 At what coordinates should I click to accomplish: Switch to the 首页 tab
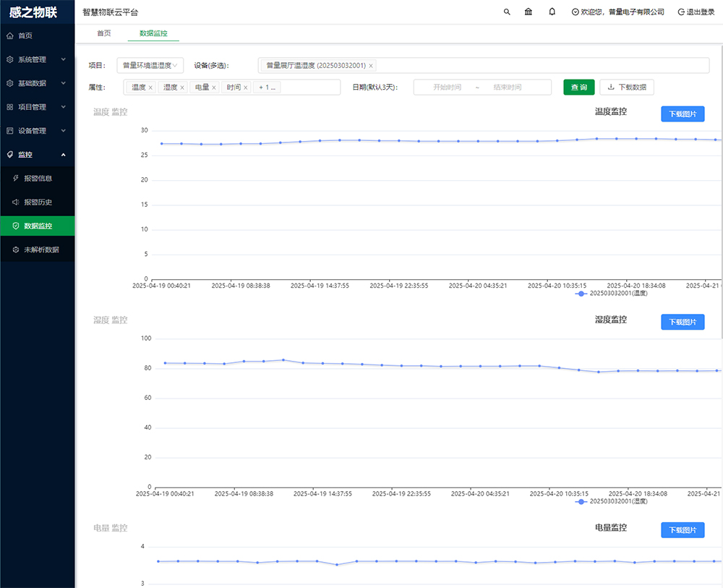point(104,33)
